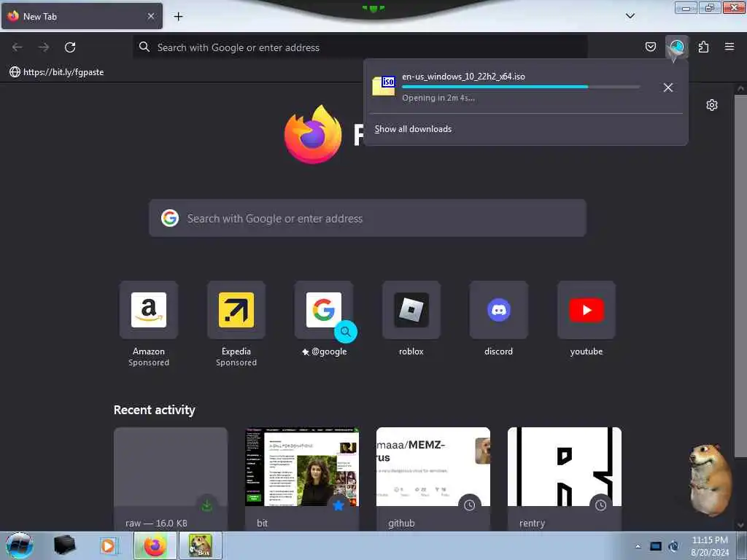
Task: Click the Recent activity heading
Action: [x=155, y=410]
